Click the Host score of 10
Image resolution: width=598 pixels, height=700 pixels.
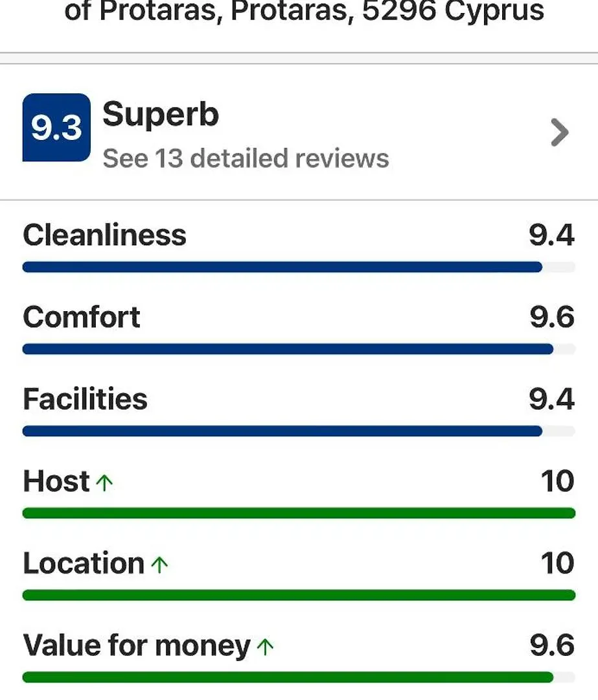557,481
